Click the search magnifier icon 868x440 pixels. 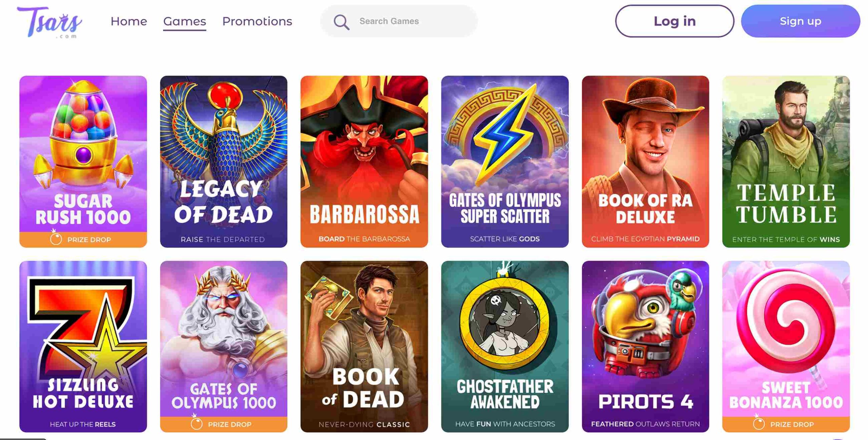tap(341, 22)
